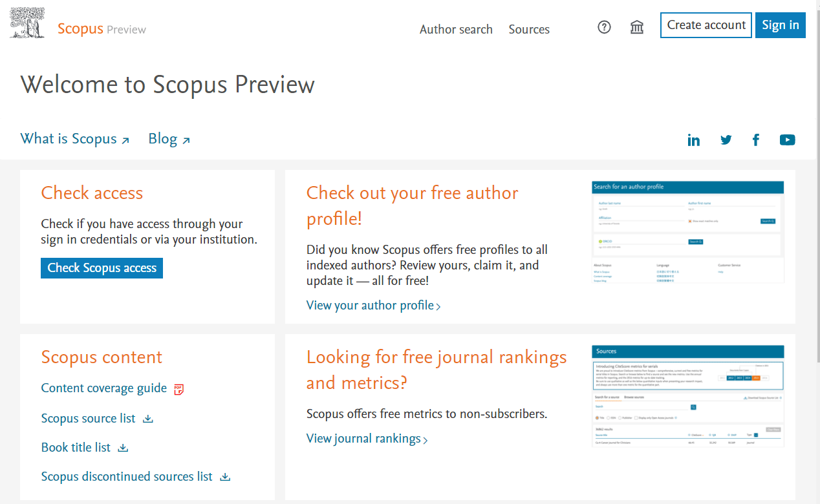Click external arrow next to Blog
This screenshot has width=820, height=504.
tap(186, 140)
